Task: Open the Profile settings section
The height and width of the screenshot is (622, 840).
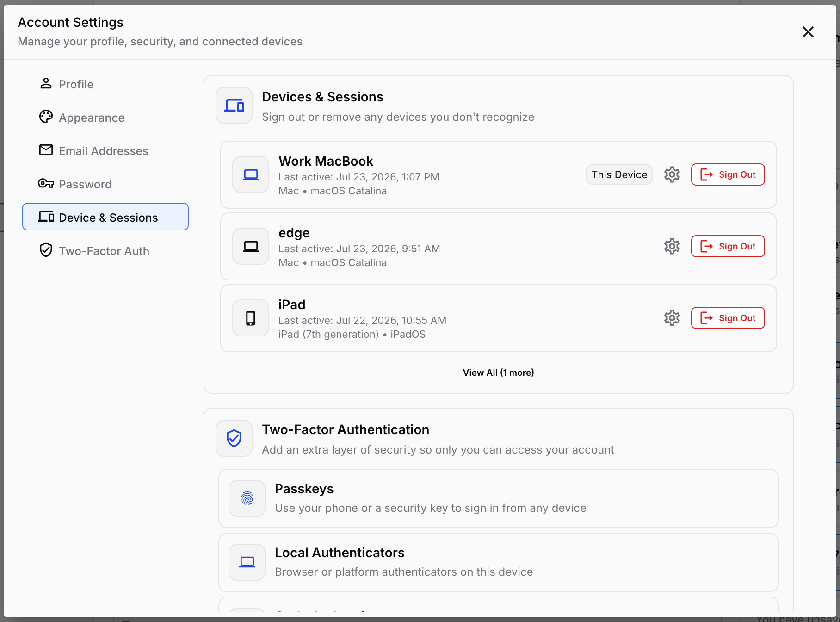Action: coord(105,84)
